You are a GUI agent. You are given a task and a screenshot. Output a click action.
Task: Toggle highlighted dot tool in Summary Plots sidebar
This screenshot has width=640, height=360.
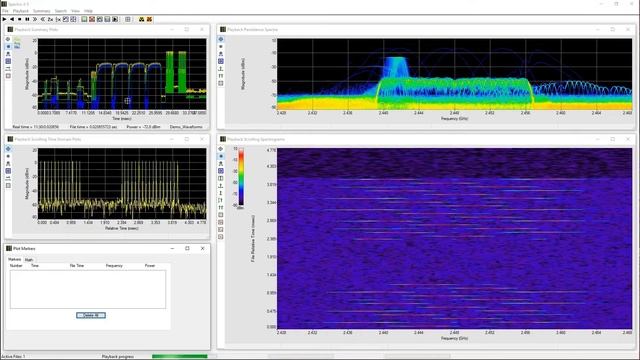point(8,47)
